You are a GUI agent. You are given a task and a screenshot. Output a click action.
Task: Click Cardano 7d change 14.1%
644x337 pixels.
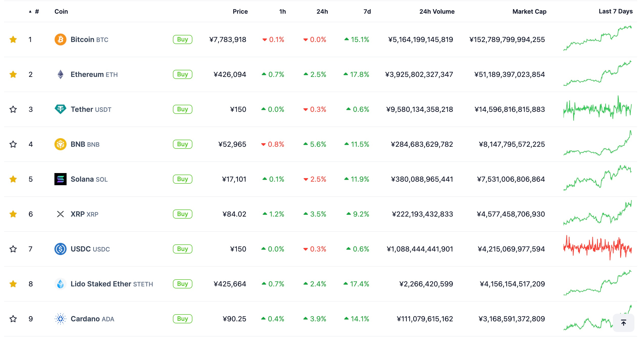[357, 319]
